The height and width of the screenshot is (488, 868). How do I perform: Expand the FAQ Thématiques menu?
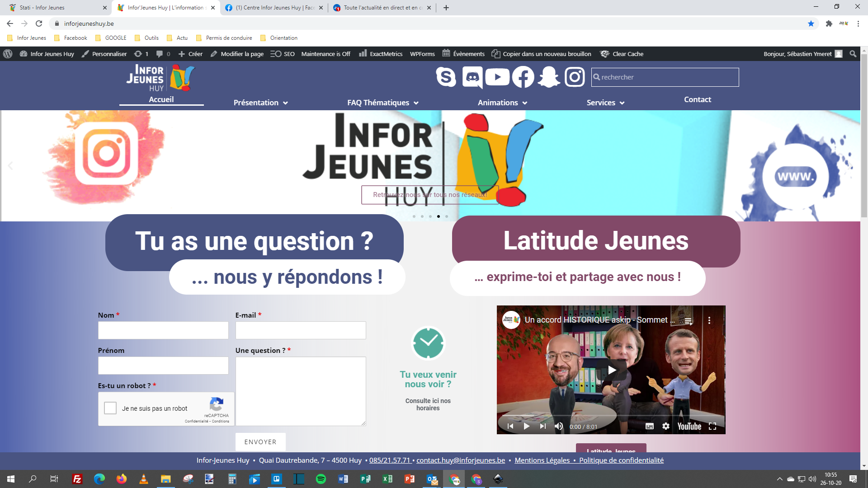(383, 103)
